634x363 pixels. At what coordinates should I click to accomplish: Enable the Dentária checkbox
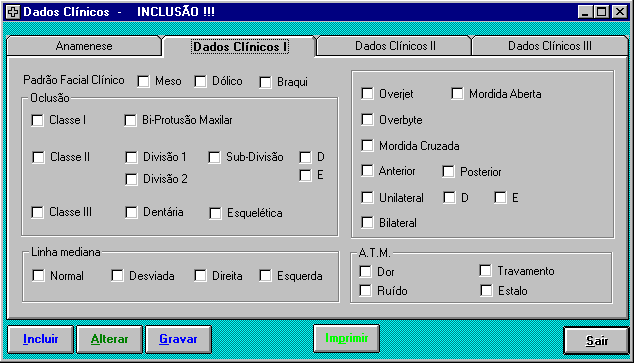pos(131,212)
